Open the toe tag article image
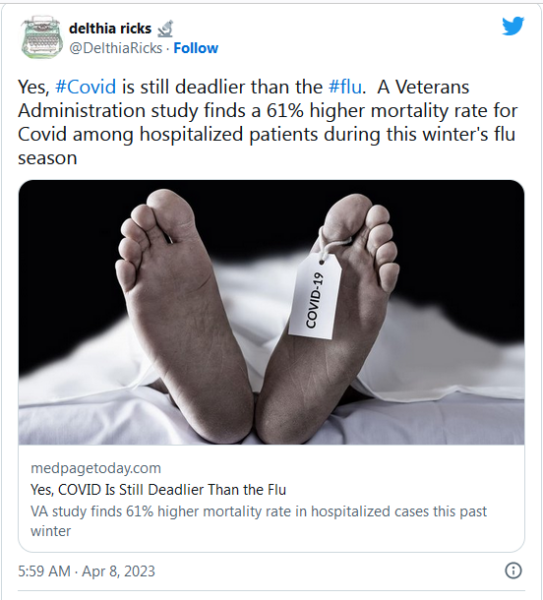The height and width of the screenshot is (600, 543). click(271, 312)
